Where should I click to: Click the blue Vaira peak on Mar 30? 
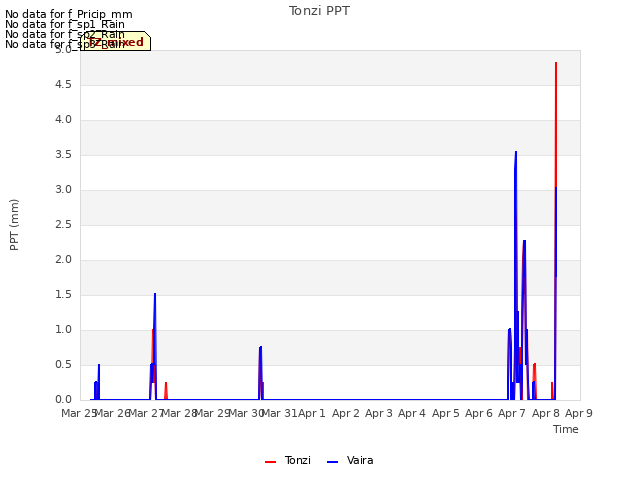(260, 347)
